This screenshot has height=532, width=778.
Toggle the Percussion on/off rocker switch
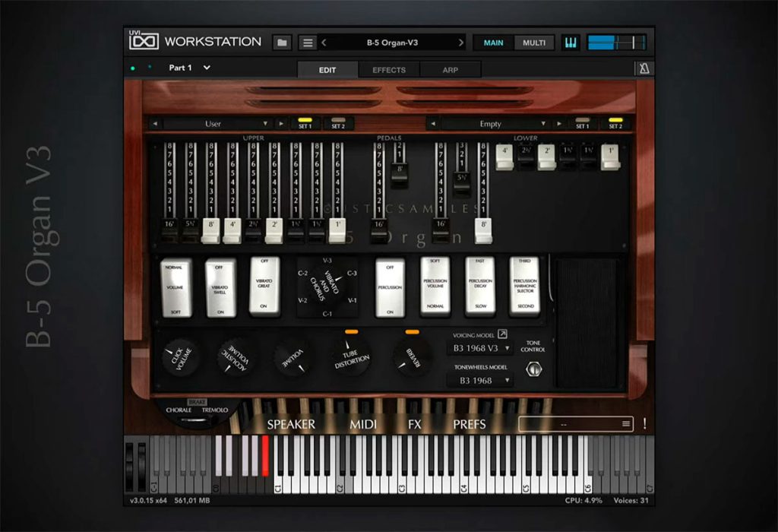390,288
